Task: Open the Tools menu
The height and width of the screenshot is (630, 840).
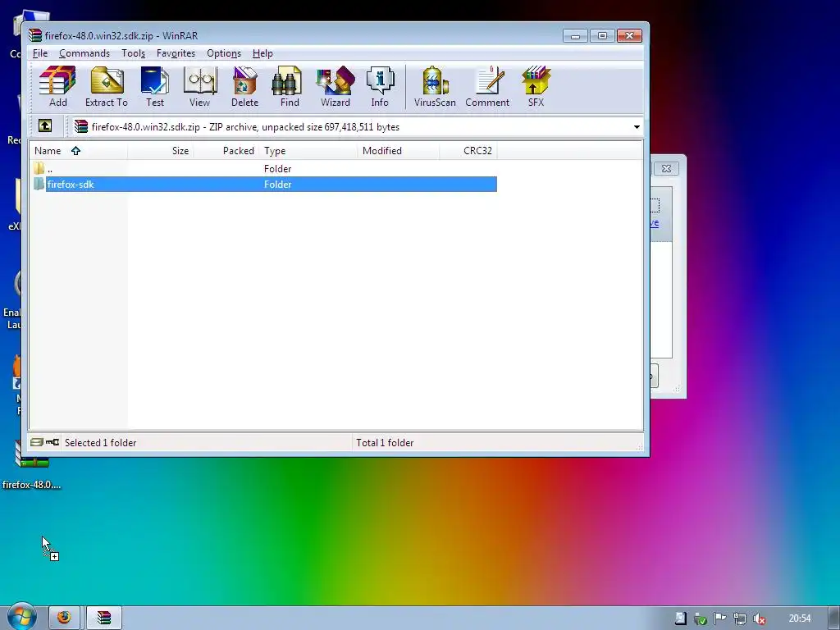Action: click(x=133, y=53)
